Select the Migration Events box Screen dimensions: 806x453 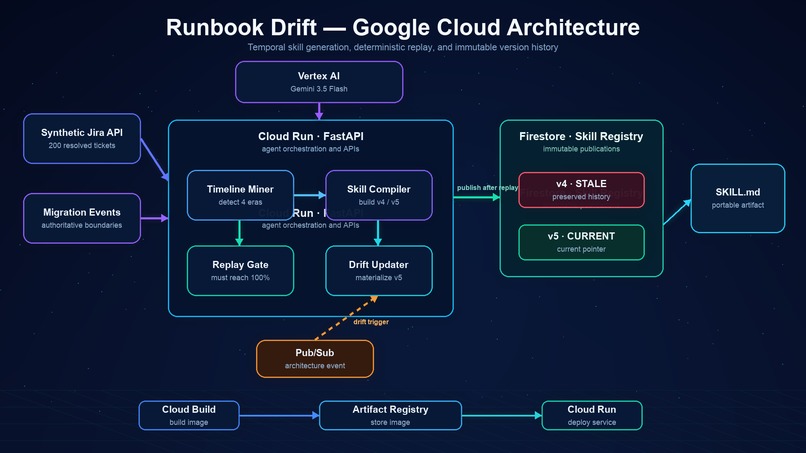(x=82, y=218)
